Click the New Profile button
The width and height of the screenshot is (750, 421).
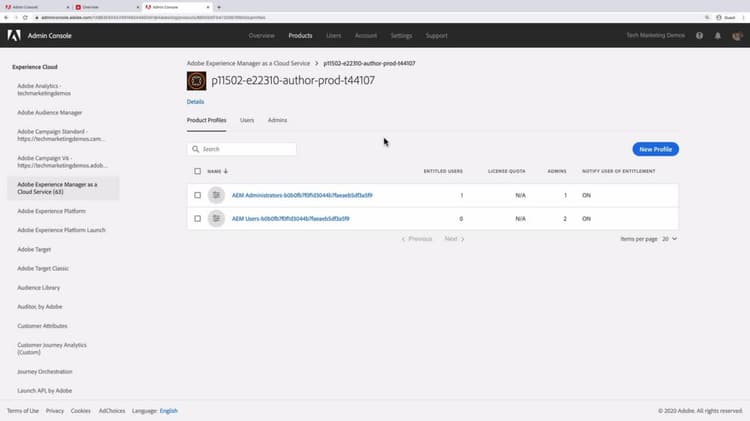tap(655, 149)
